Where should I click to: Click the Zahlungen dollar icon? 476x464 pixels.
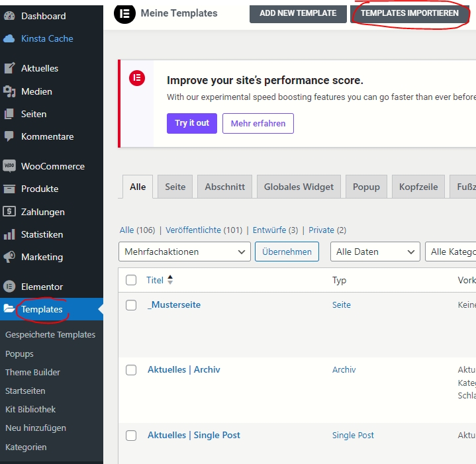click(x=9, y=211)
